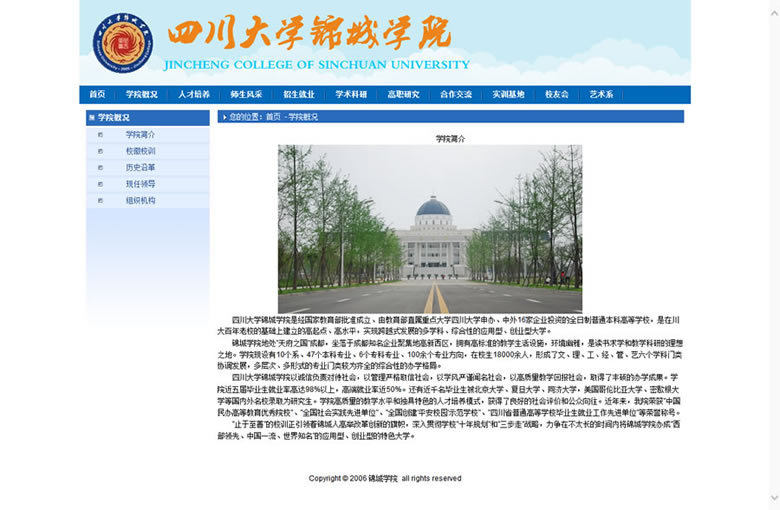Click the arrow icon before 您的位置 breadcrumb
Screen dimensions: 780x510
[222, 117]
